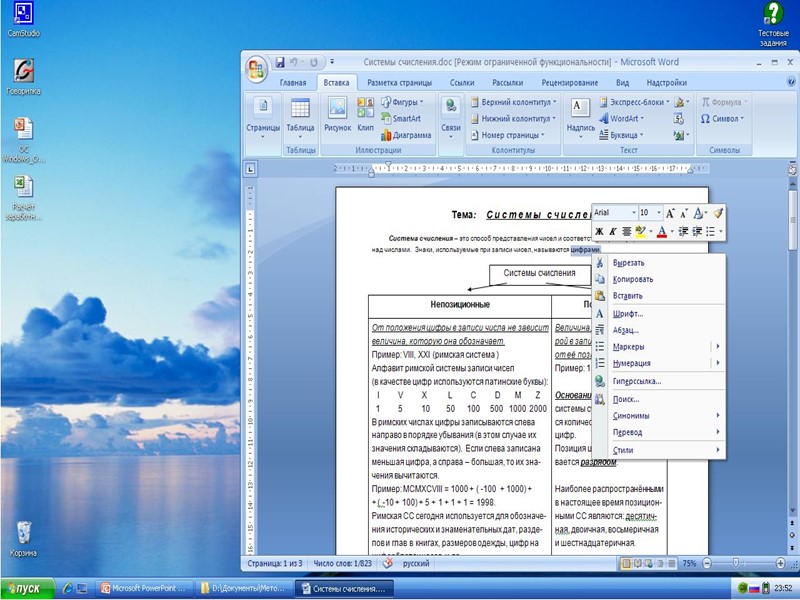Click the Страница: 1 из 3 status indicator
Image resolution: width=800 pixels, height=600 pixels.
(274, 563)
